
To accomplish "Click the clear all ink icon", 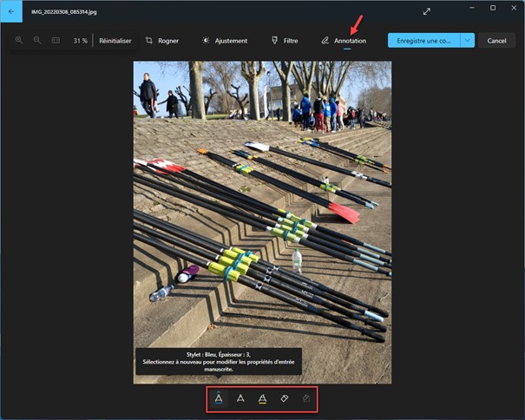I will tap(305, 398).
